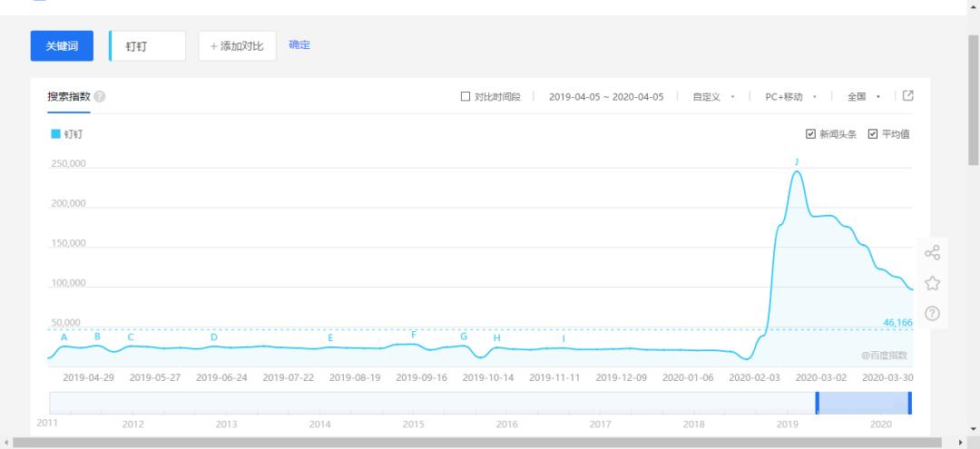The height and width of the screenshot is (449, 980).
Task: Click the share icon on right sidebar
Action: [932, 253]
